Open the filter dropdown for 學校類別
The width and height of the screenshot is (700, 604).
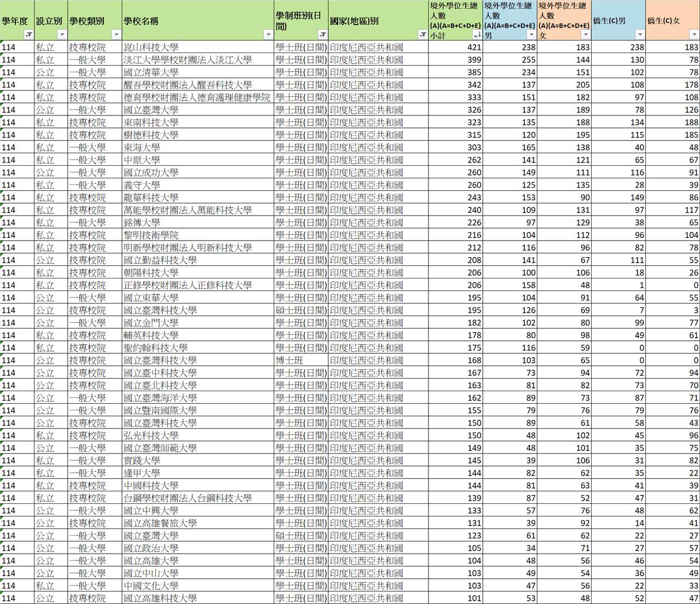pyautogui.click(x=116, y=34)
